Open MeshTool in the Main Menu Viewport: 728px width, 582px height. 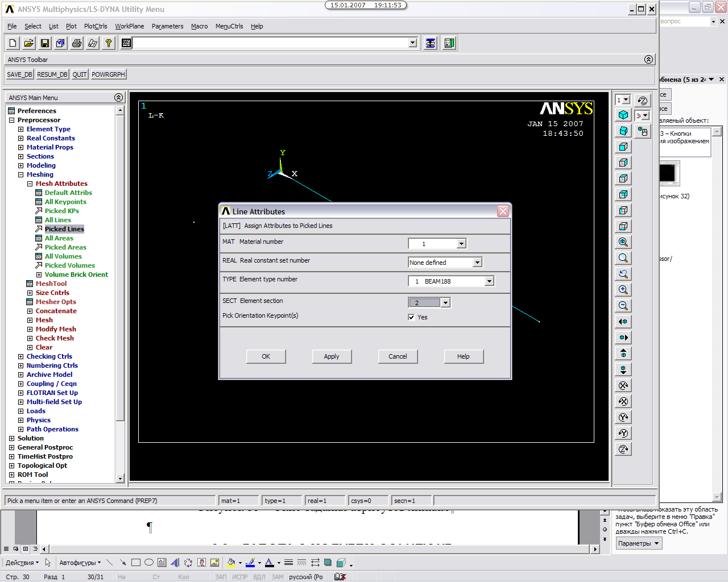coord(51,284)
